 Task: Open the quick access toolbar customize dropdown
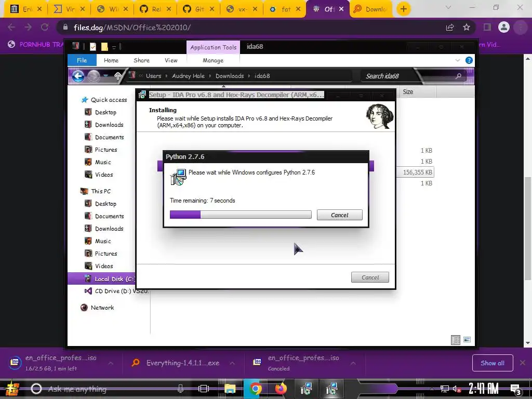coord(114,47)
